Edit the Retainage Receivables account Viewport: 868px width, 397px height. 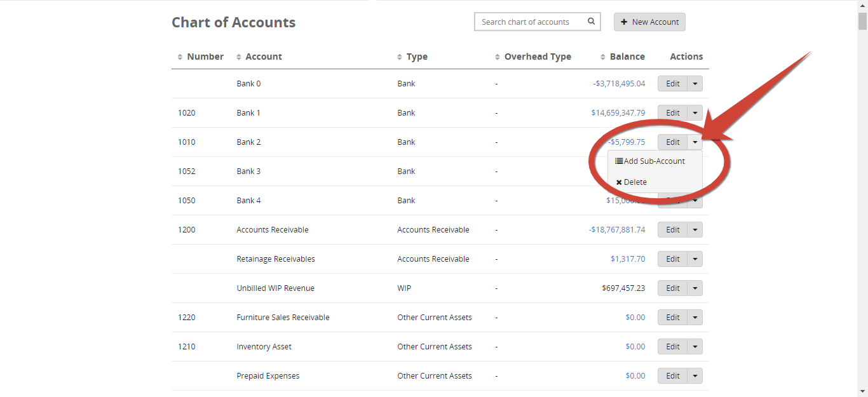coord(673,259)
